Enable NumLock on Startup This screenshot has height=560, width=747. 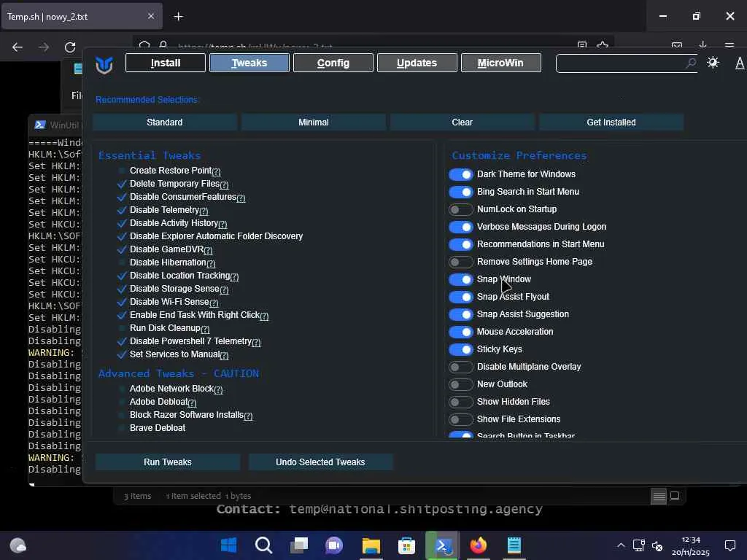click(461, 209)
